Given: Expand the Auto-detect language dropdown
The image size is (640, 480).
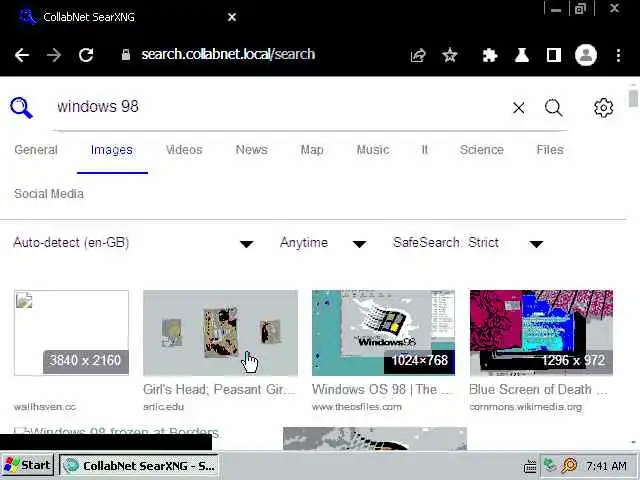Looking at the screenshot, I should (133, 243).
